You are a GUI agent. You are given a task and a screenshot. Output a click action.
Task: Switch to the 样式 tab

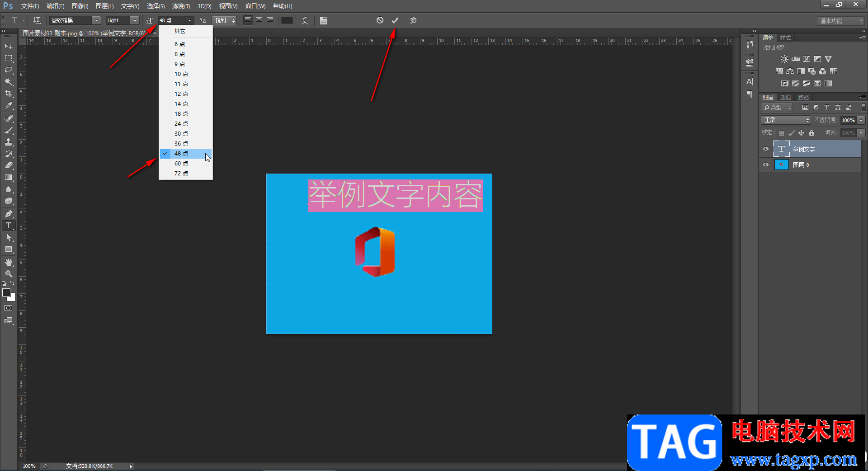click(x=786, y=38)
